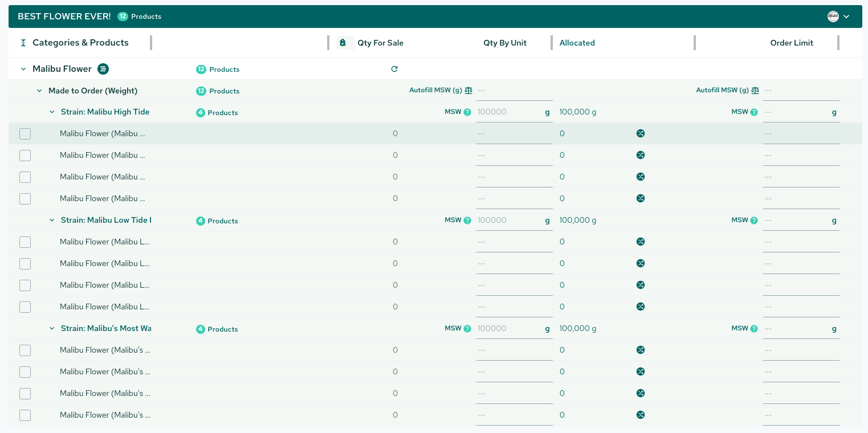Click the shuffle icon in first Malibu Low Tide product row

(x=641, y=242)
